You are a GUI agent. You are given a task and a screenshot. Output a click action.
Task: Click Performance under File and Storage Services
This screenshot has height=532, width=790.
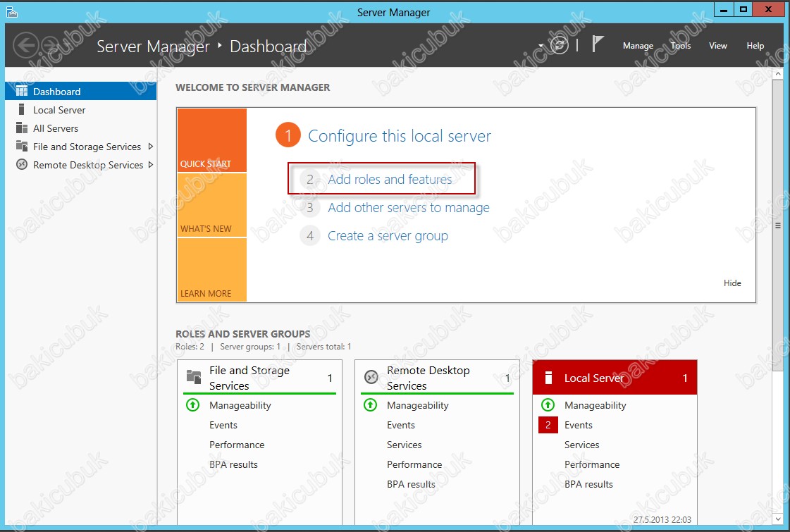click(237, 445)
